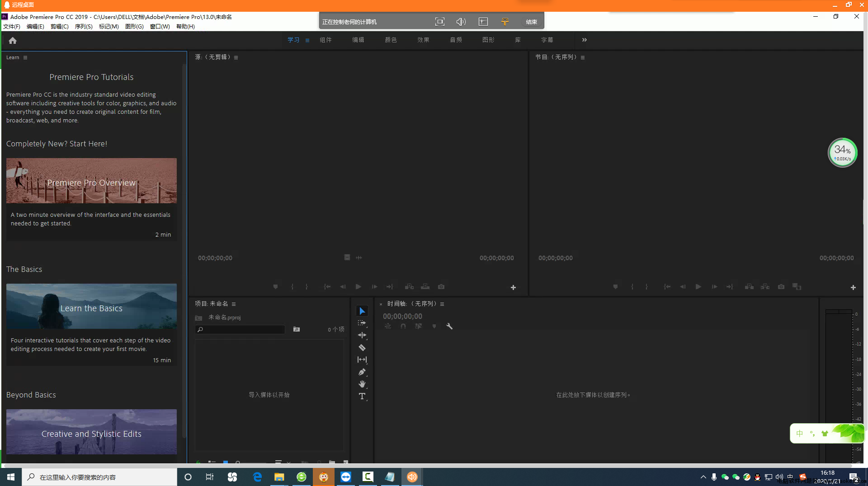Play the Source monitor clip
Screen dimensions: 868x486
click(358, 287)
